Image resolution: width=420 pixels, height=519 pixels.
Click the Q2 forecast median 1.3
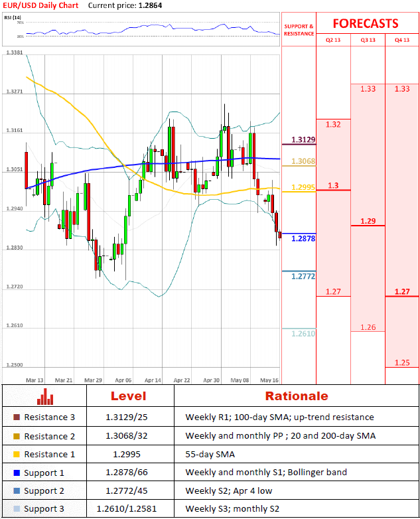[x=333, y=185]
